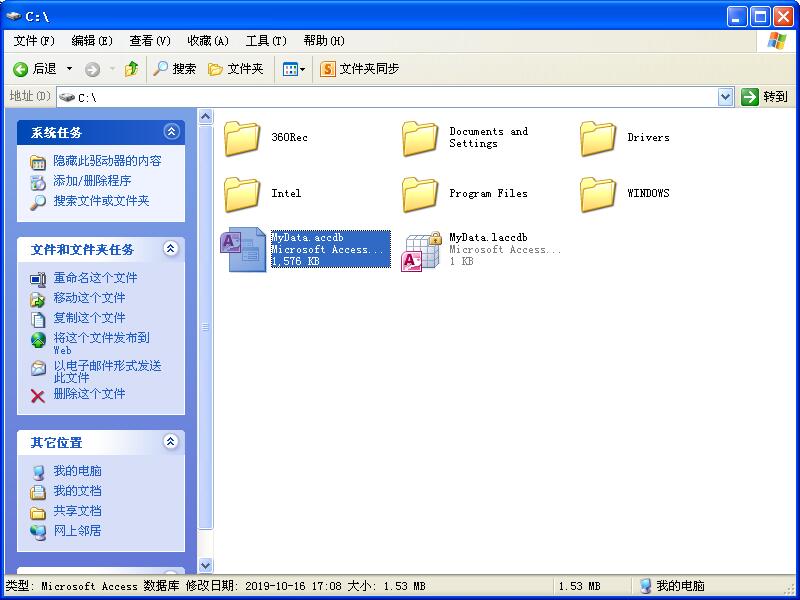800x600 pixels.
Task: Click the publish to Web globe icon
Action: [38, 340]
